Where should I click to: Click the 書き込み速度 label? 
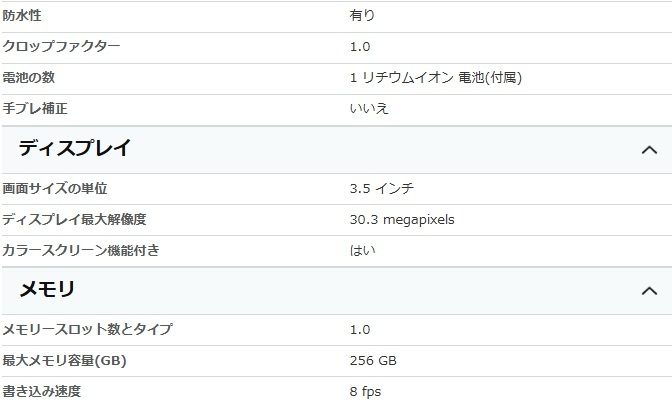(x=42, y=391)
